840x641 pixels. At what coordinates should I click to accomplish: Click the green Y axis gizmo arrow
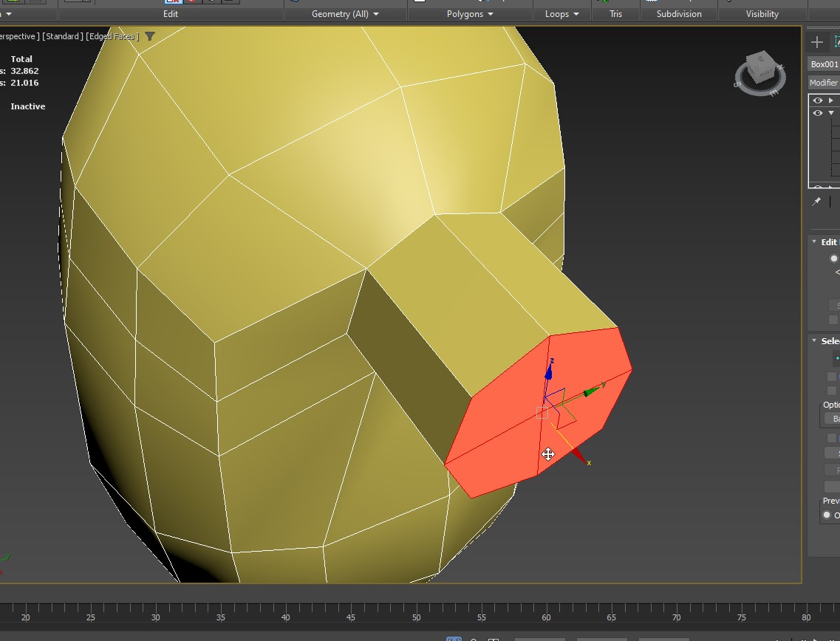tap(592, 391)
